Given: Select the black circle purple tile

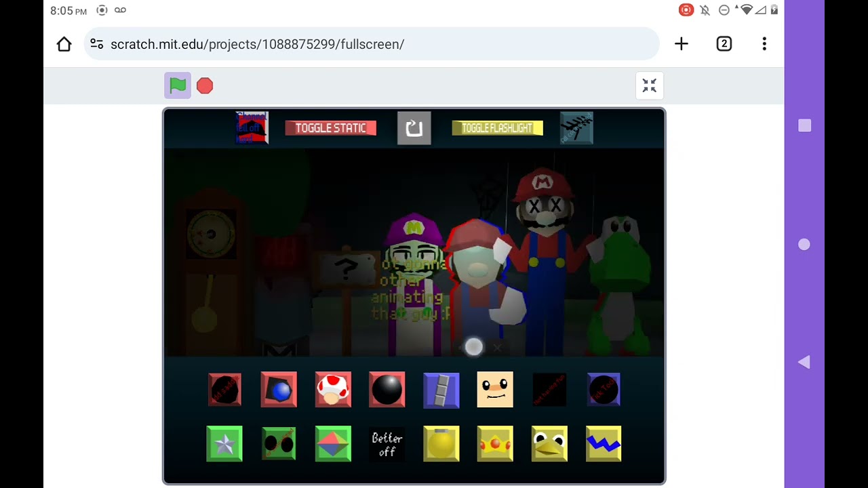Looking at the screenshot, I should (x=604, y=390).
